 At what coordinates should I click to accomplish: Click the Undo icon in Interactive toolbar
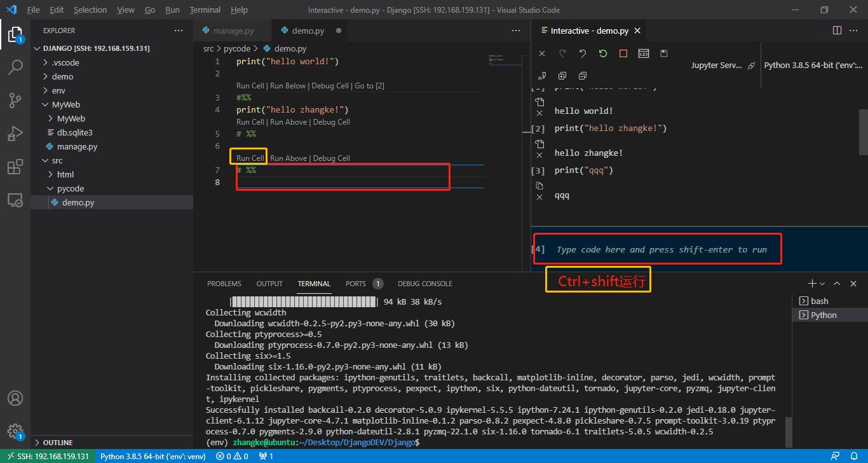pyautogui.click(x=583, y=54)
